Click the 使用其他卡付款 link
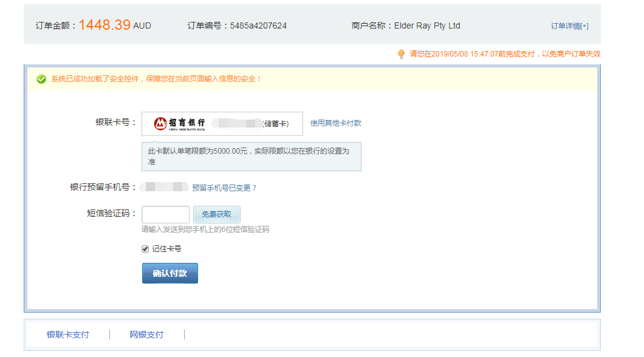This screenshot has height=357, width=644. [x=335, y=123]
